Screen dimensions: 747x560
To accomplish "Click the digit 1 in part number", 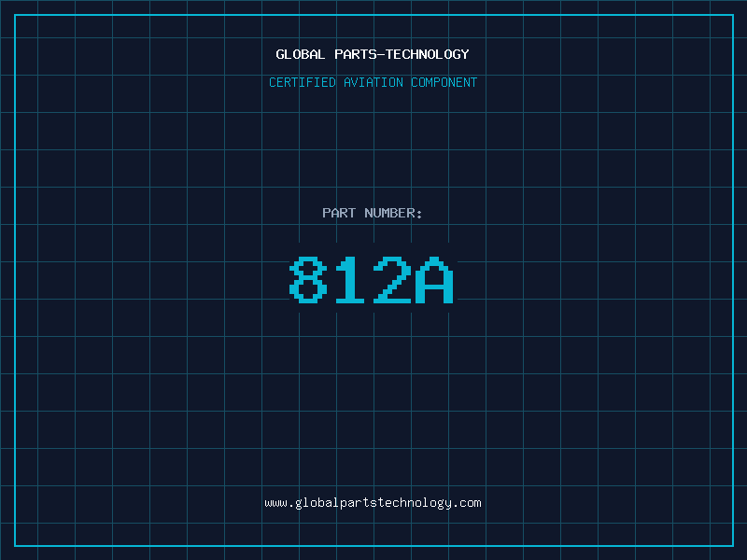I will click(350, 280).
